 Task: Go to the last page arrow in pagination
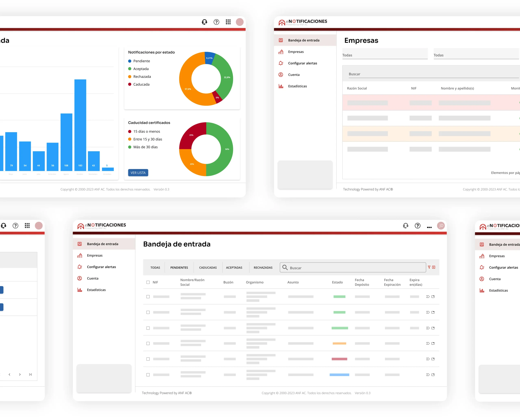(30, 375)
